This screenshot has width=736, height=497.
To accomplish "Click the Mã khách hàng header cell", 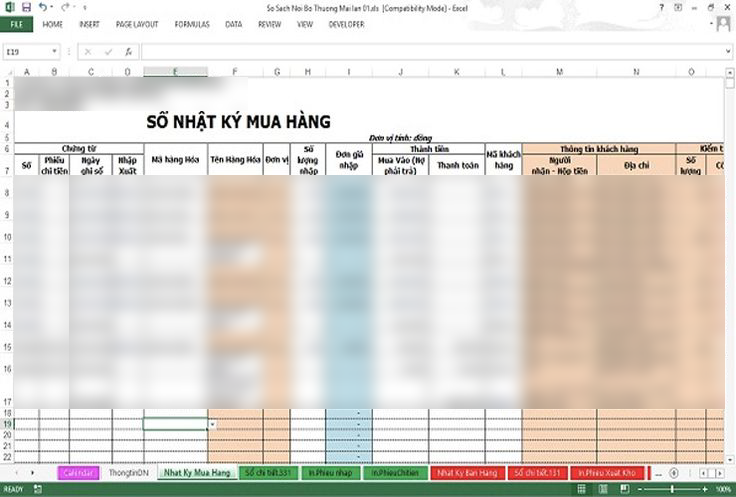I will click(504, 160).
